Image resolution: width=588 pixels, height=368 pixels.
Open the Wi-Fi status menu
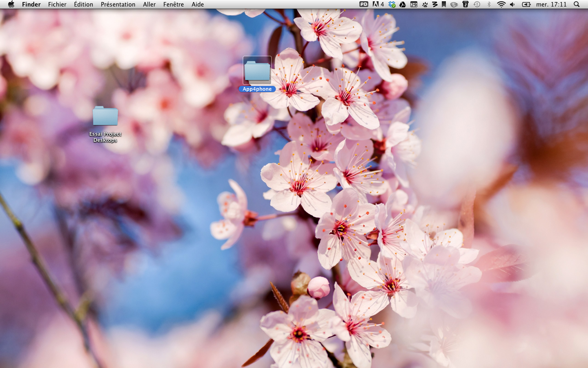[x=501, y=4]
